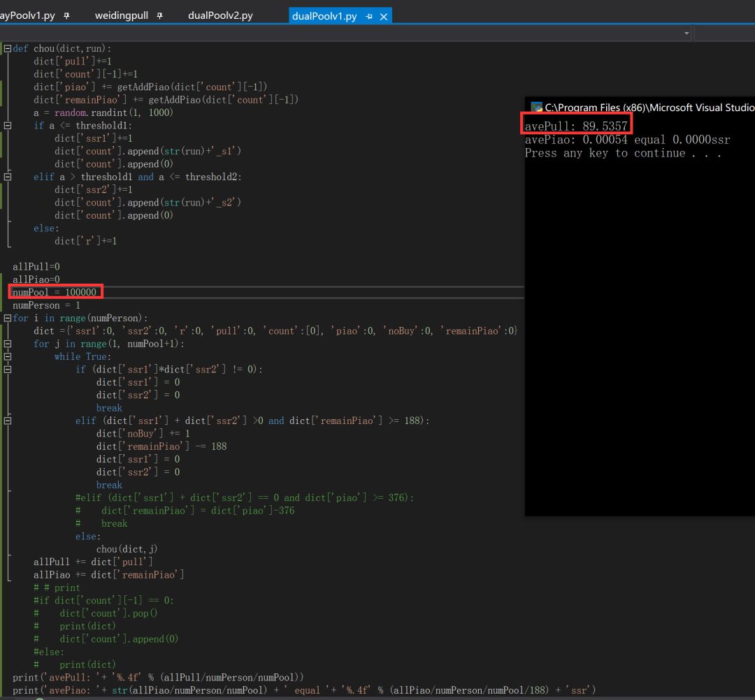Fold the 'for j in range' loop

click(8, 344)
